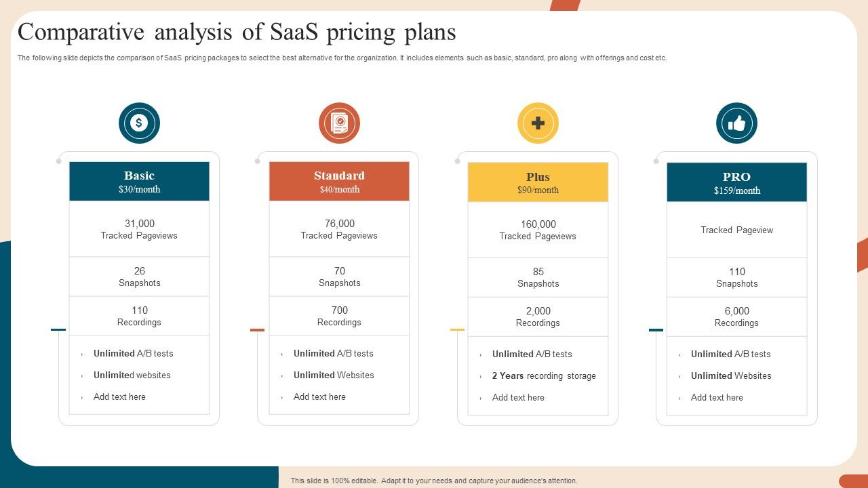This screenshot has width=868, height=488.
Task: Click Add text here in PRO plan
Action: point(717,397)
